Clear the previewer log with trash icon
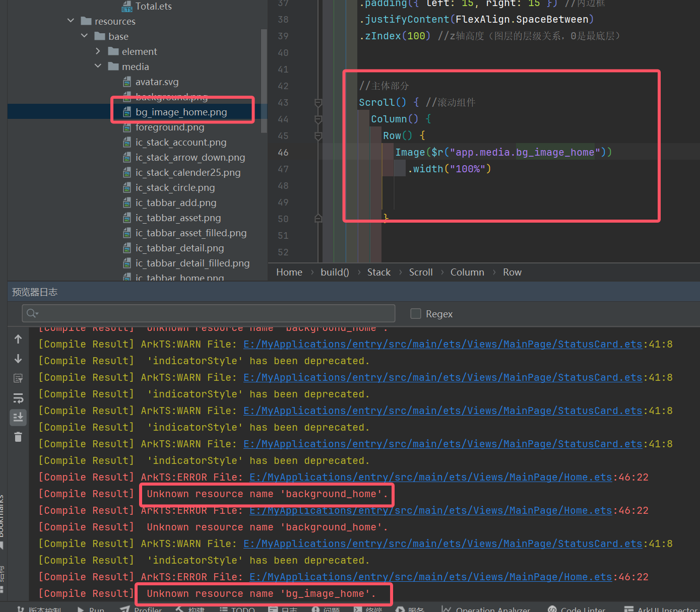The image size is (700, 612). (18, 437)
